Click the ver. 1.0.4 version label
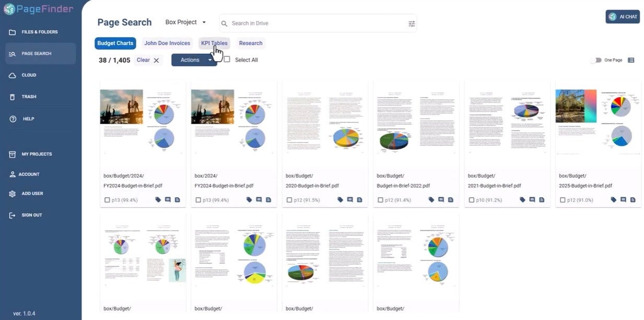 [x=24, y=313]
